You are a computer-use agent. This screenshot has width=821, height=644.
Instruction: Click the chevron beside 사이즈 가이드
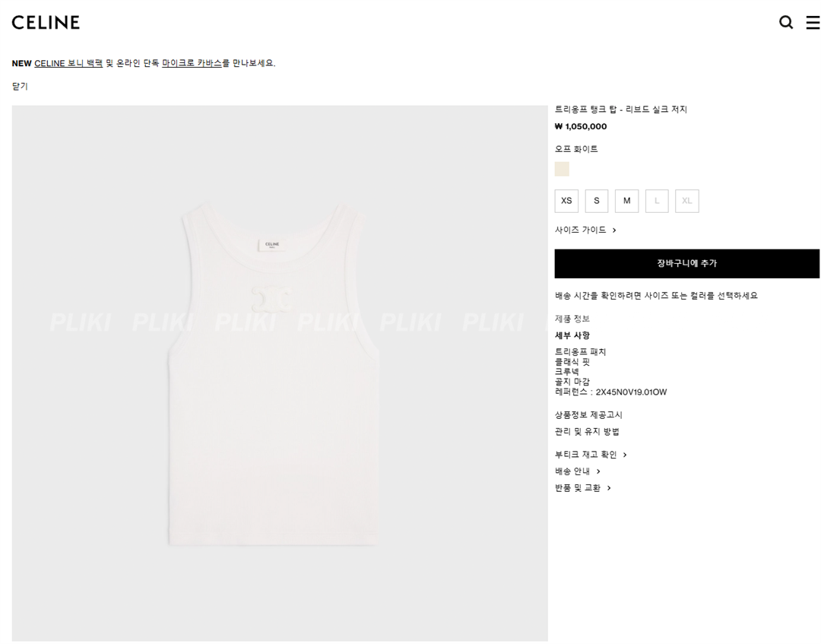coord(614,230)
